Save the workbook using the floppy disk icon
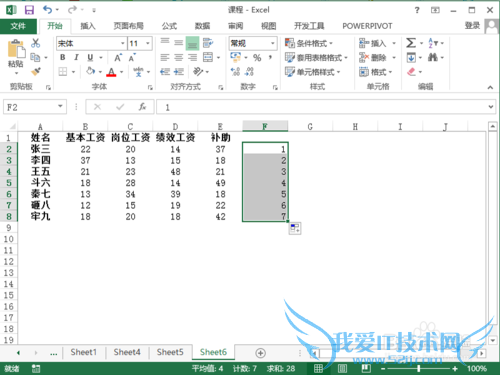500x375 pixels. [29, 10]
